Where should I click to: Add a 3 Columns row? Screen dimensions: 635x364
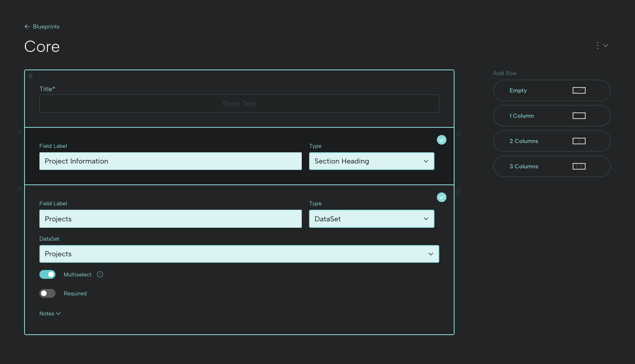coord(552,166)
